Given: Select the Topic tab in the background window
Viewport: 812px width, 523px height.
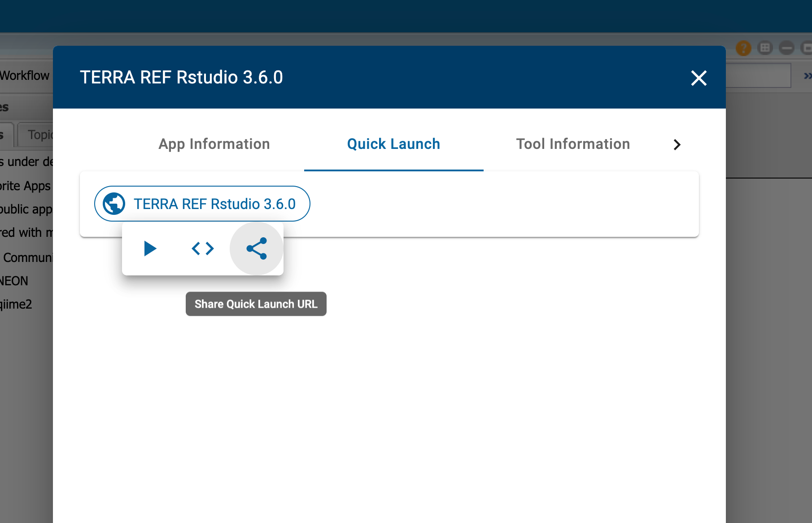Looking at the screenshot, I should click(36, 135).
